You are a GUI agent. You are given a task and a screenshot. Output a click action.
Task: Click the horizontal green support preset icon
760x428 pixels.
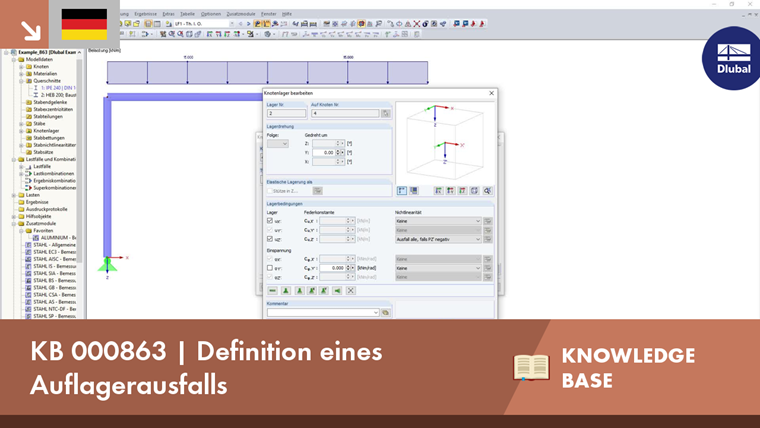[337, 291]
